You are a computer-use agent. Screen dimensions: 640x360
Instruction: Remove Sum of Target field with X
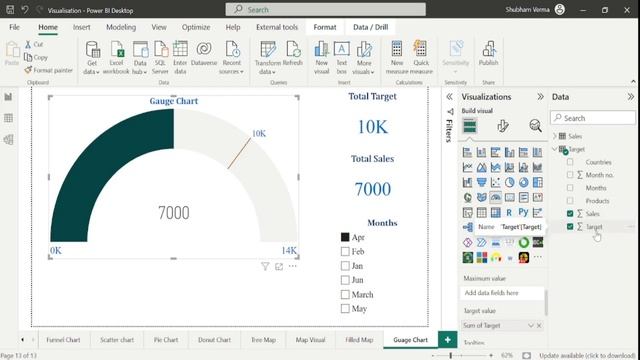539,325
